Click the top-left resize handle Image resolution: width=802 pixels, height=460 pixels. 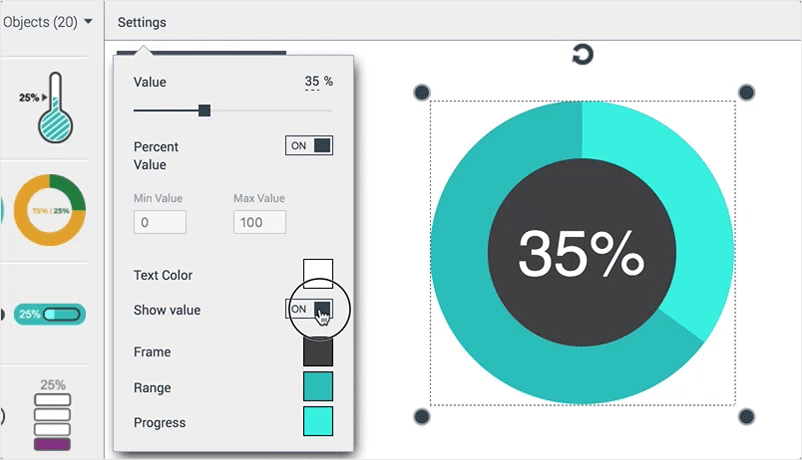(x=422, y=93)
